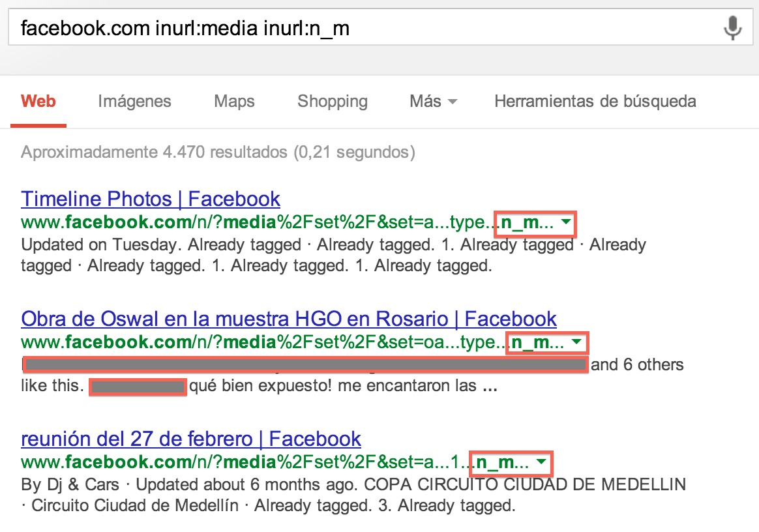Click snippet text 'Circuito Ciudad de Medellín'
The image size is (759, 532).
(135, 505)
